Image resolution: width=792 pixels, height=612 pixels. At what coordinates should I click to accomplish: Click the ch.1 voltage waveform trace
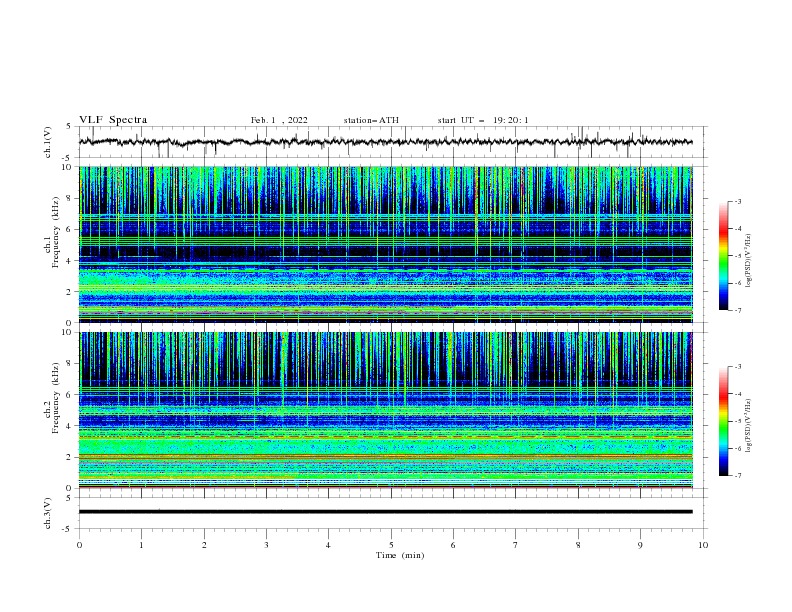[385, 142]
